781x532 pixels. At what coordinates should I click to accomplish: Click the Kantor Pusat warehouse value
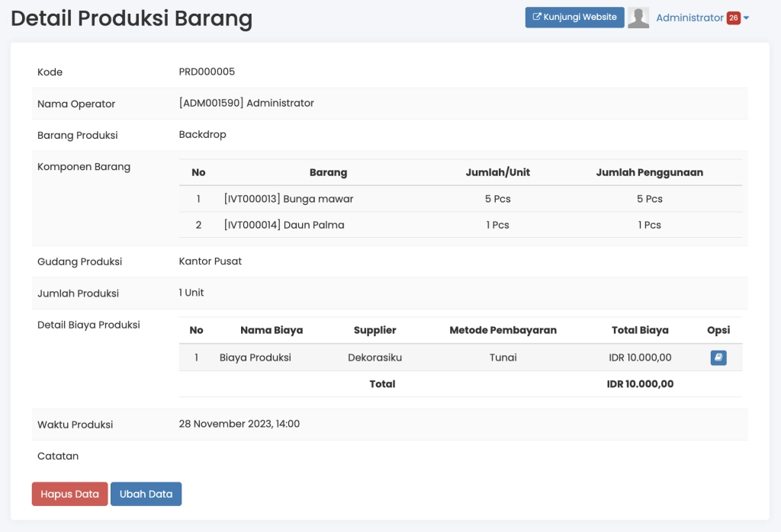210,261
